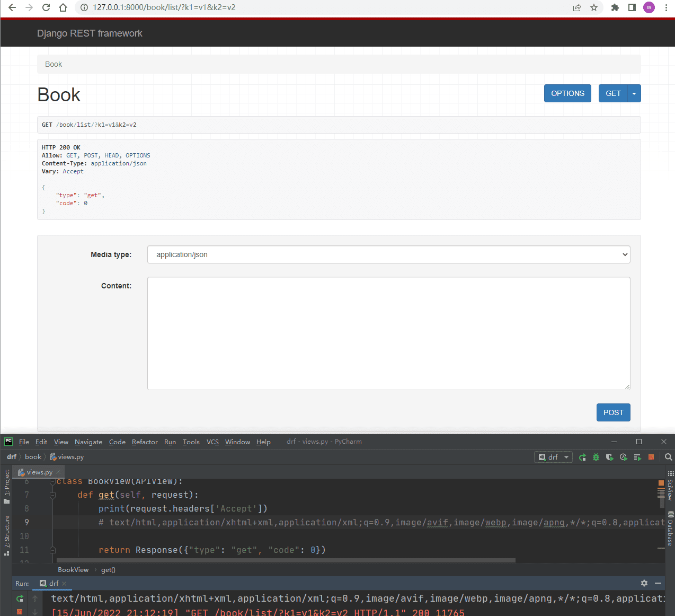
Task: Reload the browser page
Action: pos(46,7)
